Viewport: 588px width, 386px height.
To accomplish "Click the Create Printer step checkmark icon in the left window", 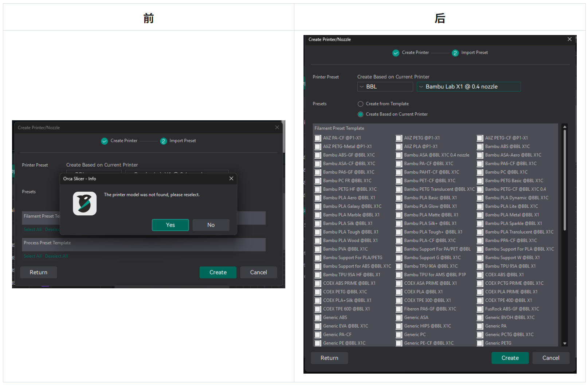I will [x=105, y=141].
